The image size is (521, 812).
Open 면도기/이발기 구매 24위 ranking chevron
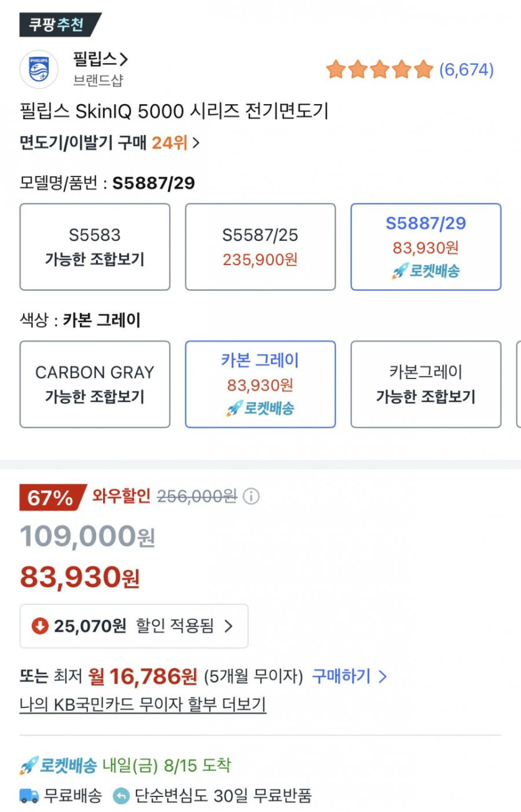196,143
